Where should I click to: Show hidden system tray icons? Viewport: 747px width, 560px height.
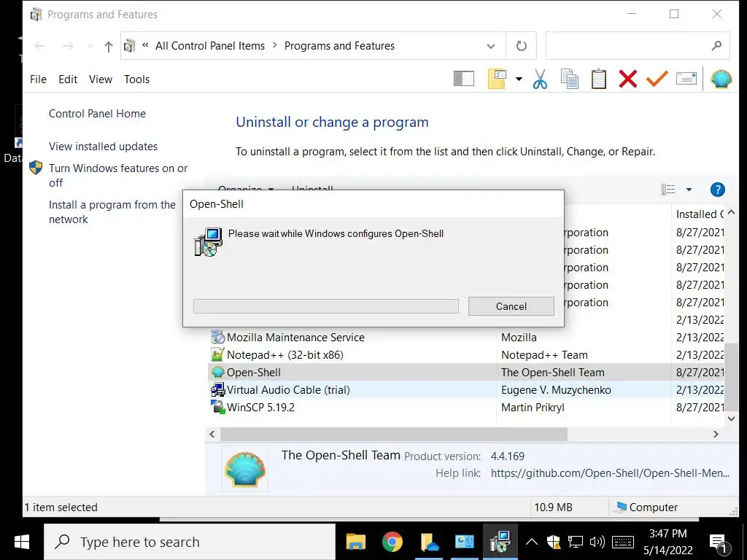532,542
